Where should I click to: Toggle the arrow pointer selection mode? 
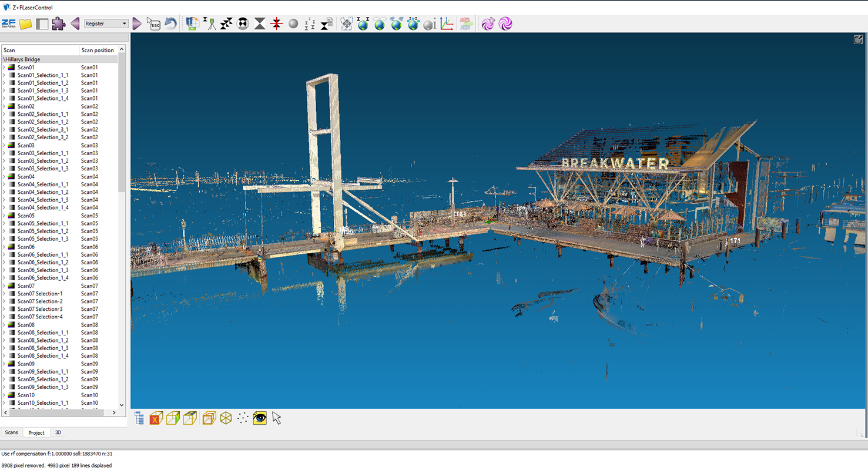277,418
